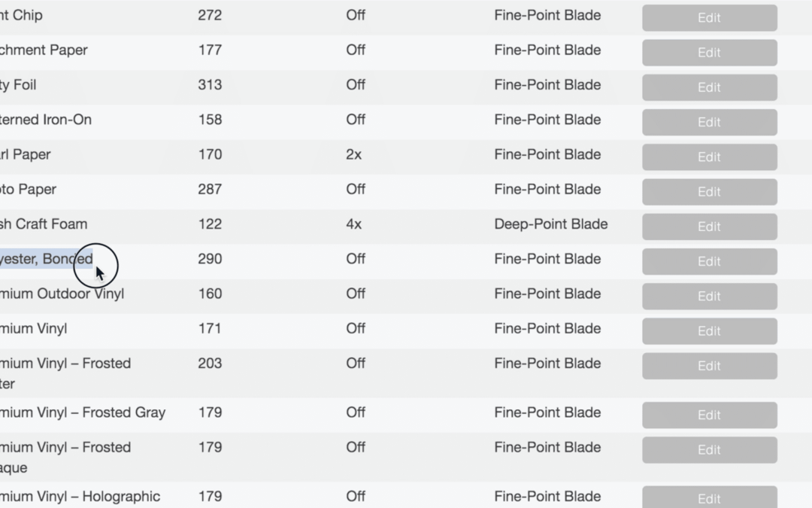Edit the Vinyl – Holographic row

pyautogui.click(x=709, y=498)
